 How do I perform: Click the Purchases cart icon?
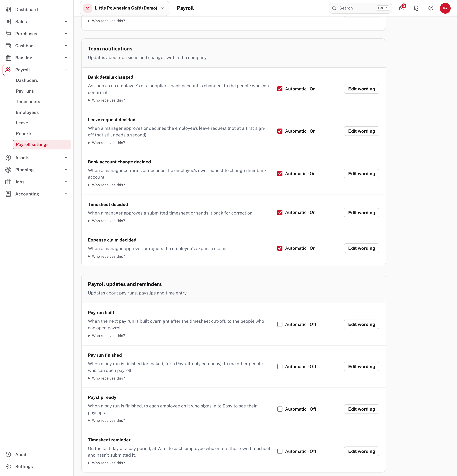[8, 34]
